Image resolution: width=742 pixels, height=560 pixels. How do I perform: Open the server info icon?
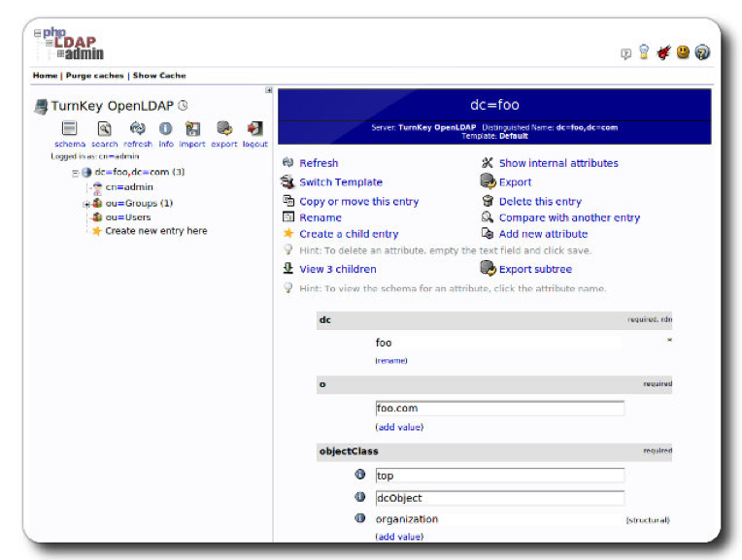click(166, 128)
